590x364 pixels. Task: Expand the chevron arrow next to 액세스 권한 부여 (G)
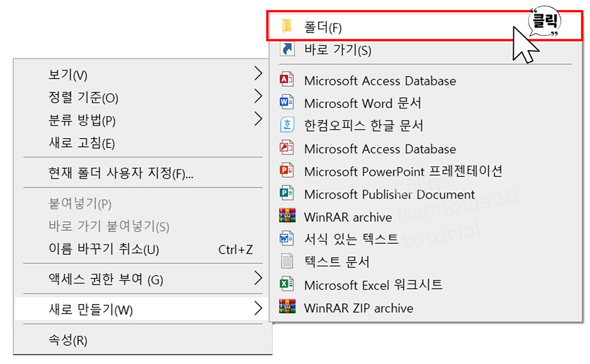(258, 278)
